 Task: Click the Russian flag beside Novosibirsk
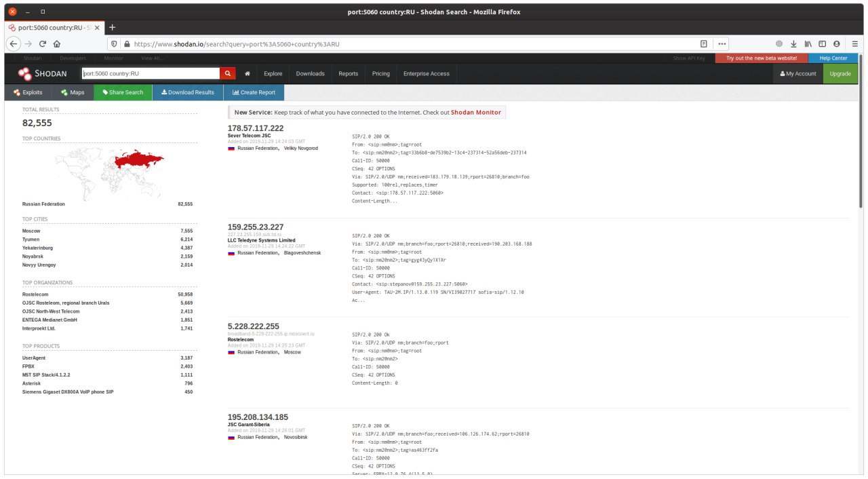click(231, 438)
